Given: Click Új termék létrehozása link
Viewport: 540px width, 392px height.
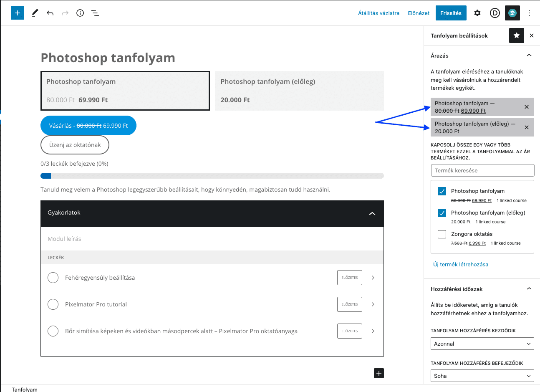Looking at the screenshot, I should coord(461,264).
